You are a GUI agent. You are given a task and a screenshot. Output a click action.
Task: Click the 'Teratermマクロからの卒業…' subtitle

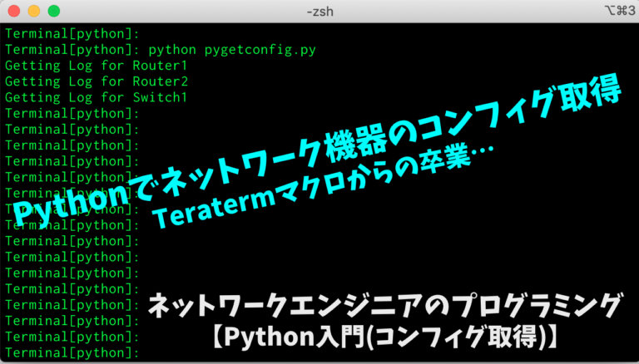point(324,186)
